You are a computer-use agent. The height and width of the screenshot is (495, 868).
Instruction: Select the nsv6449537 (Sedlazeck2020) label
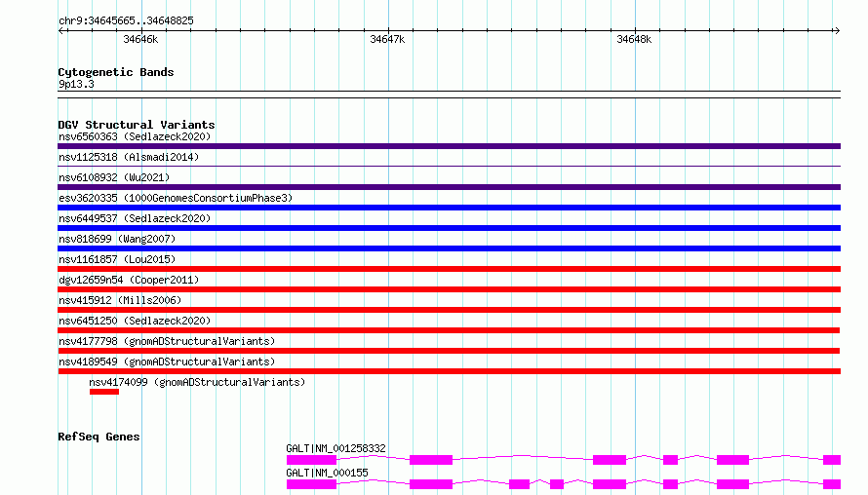(x=135, y=218)
